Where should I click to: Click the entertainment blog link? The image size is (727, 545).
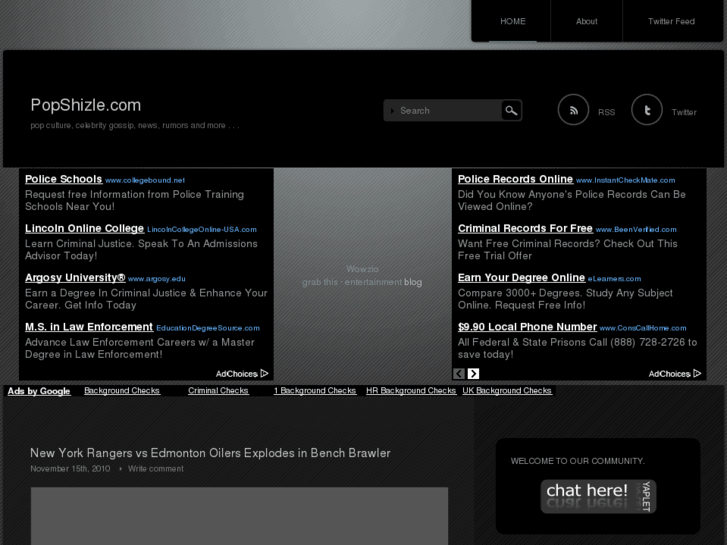point(383,282)
